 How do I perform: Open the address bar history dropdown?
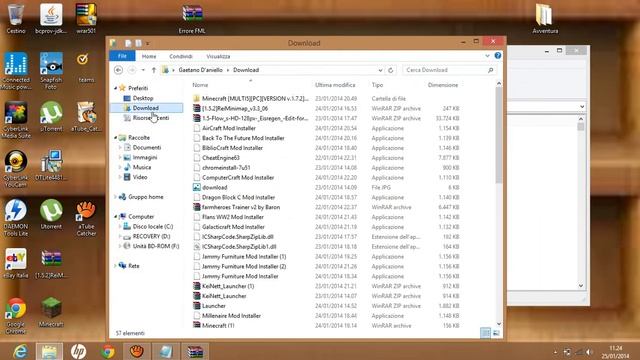coord(380,70)
